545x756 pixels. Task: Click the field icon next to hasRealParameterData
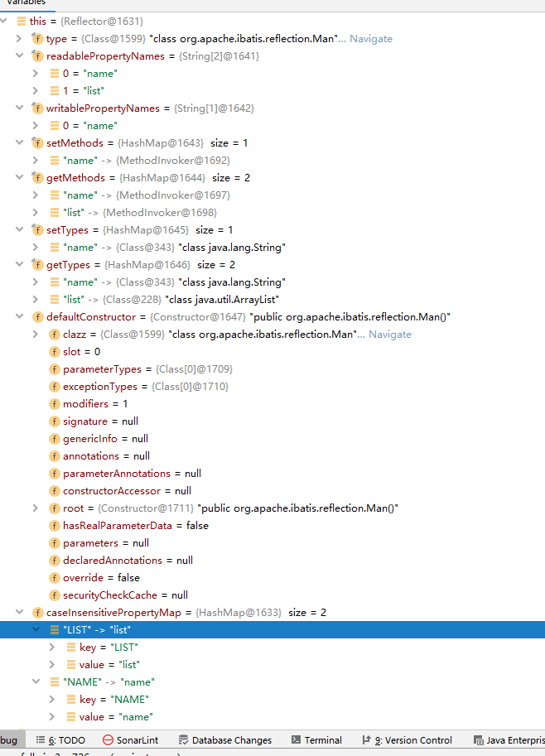(55, 526)
